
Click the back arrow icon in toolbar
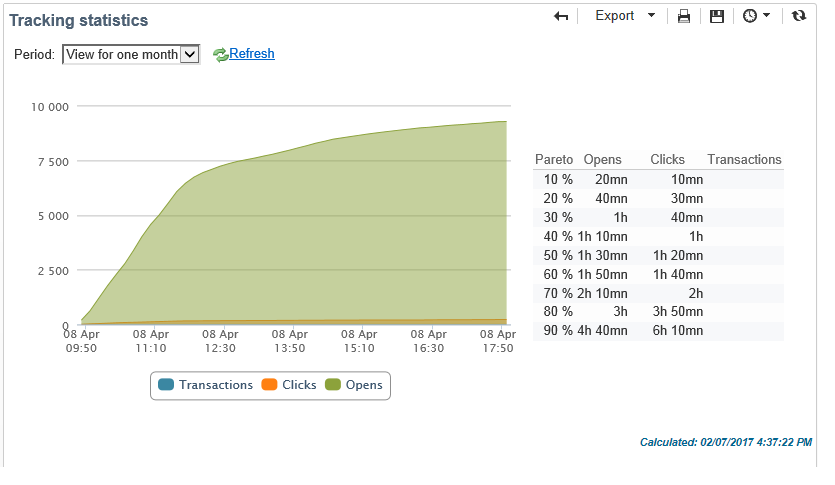point(561,17)
